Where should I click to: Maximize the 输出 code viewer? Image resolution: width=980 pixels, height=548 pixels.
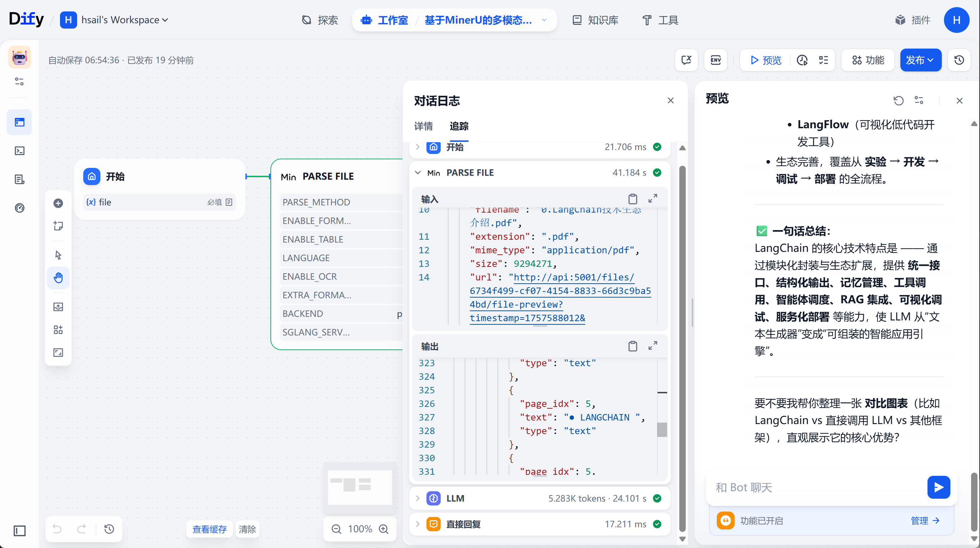(x=653, y=346)
